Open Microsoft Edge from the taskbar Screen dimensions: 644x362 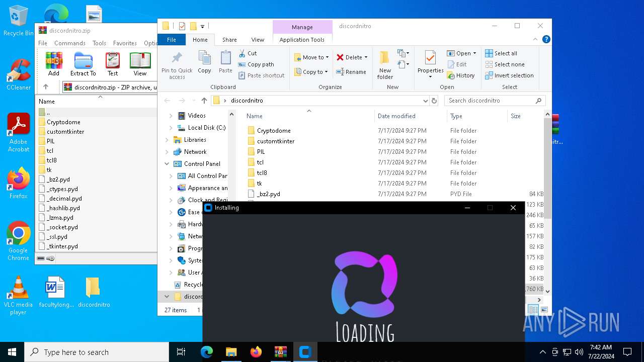click(x=207, y=352)
